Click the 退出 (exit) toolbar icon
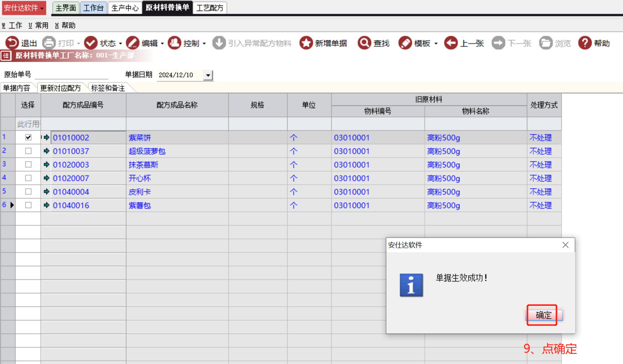Screen dimensions: 623x364 [12, 43]
